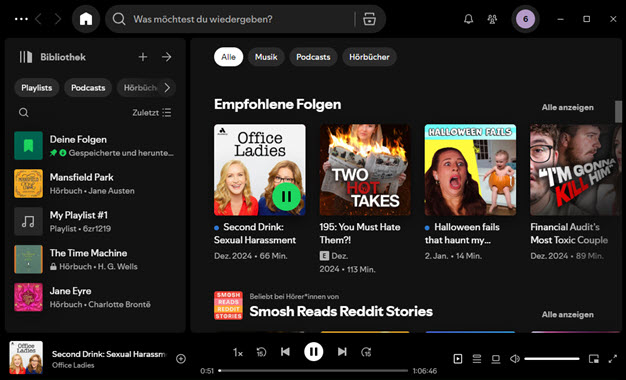The width and height of the screenshot is (626, 380).
Task: Select the Alle filter tab
Action: click(x=228, y=57)
